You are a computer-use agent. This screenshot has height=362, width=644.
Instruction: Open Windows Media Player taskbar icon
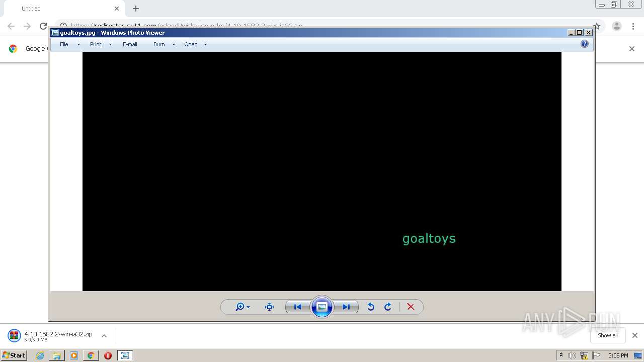pyautogui.click(x=74, y=355)
